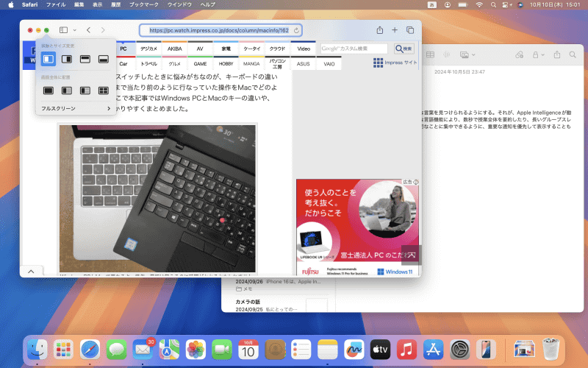Go back in Safari history
Viewport: 588px width, 368px height.
[x=88, y=30]
